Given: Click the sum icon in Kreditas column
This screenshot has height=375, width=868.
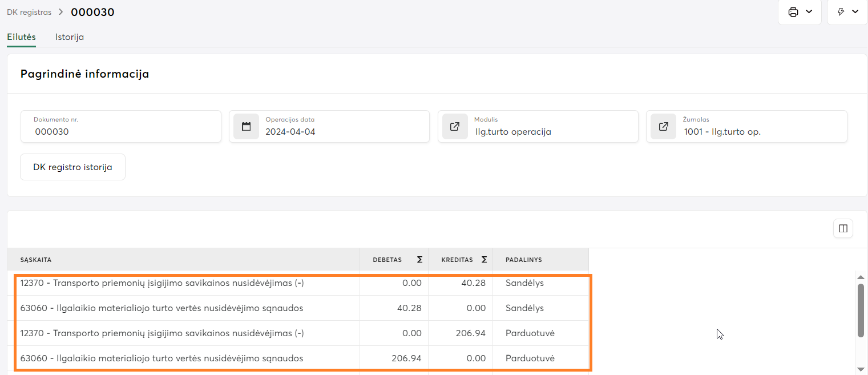Looking at the screenshot, I should 484,260.
